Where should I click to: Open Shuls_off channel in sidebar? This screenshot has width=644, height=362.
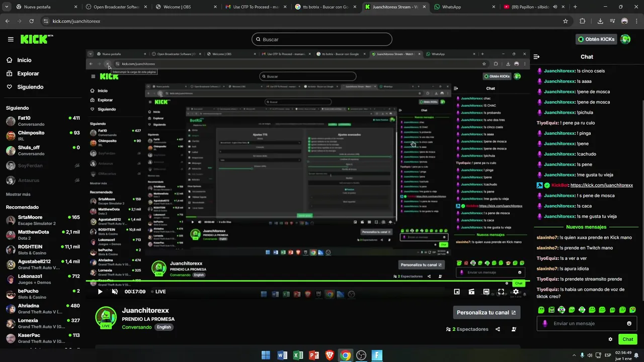[43, 150]
